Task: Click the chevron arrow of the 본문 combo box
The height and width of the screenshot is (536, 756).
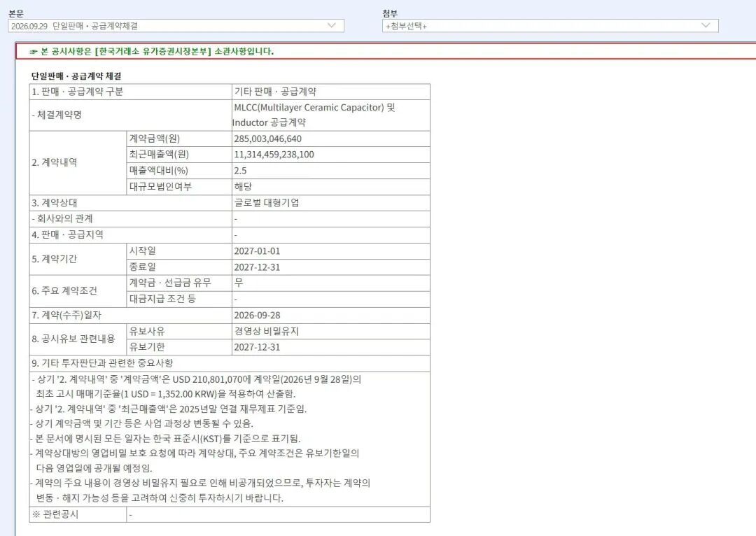Action: point(332,26)
